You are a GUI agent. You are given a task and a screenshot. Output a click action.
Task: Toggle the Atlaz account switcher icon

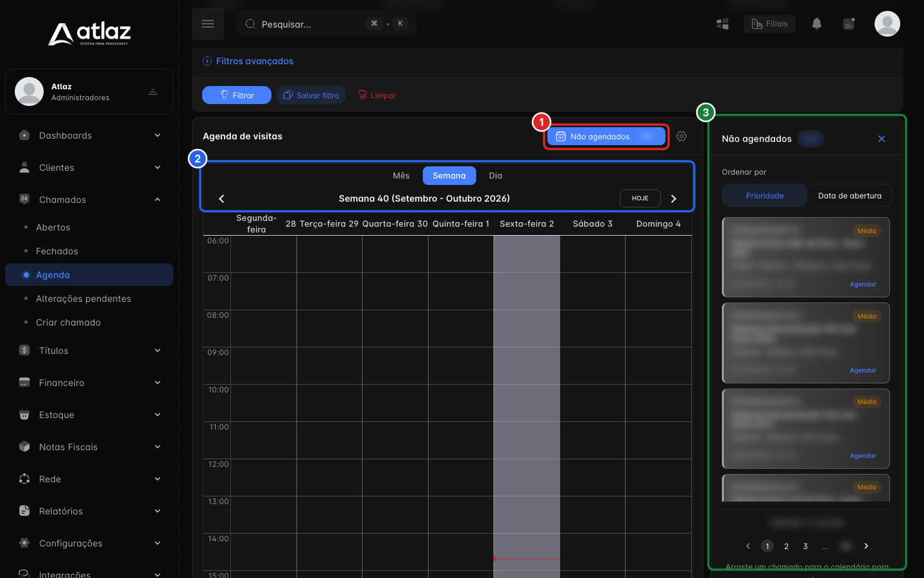click(153, 92)
